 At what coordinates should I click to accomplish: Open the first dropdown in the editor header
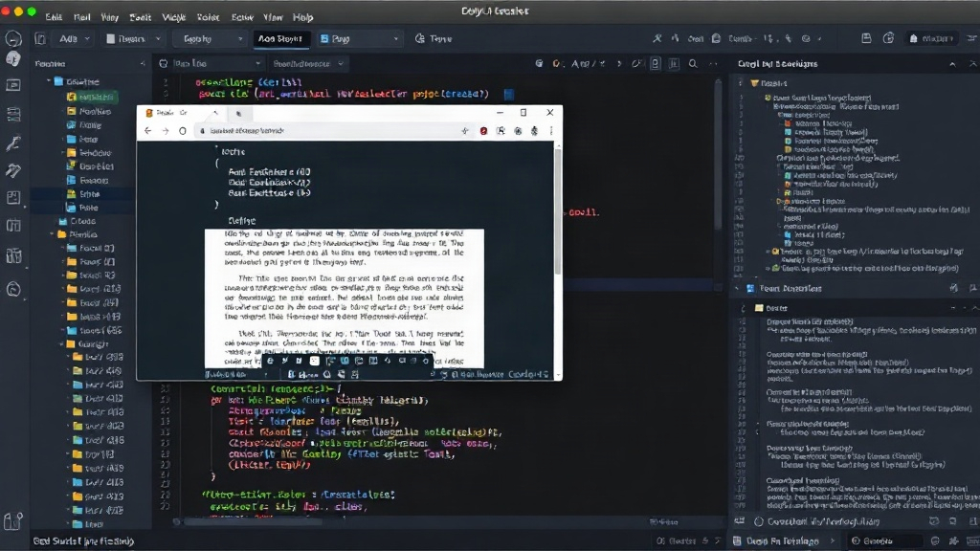click(210, 64)
